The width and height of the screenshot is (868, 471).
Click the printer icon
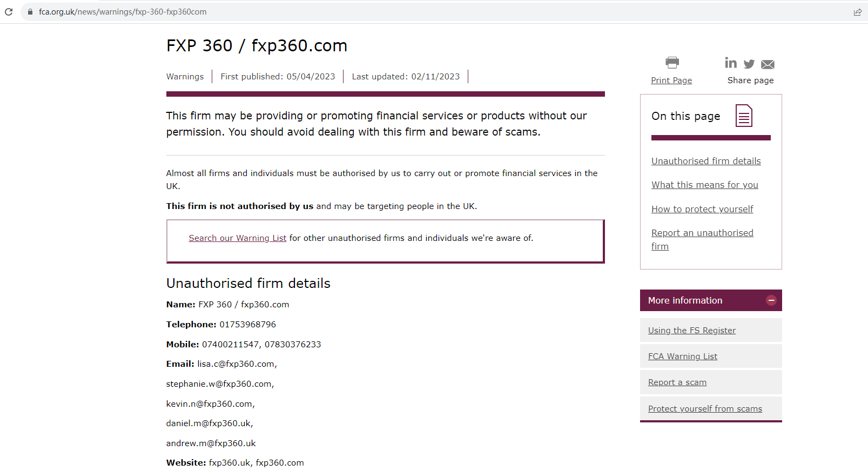pyautogui.click(x=672, y=63)
